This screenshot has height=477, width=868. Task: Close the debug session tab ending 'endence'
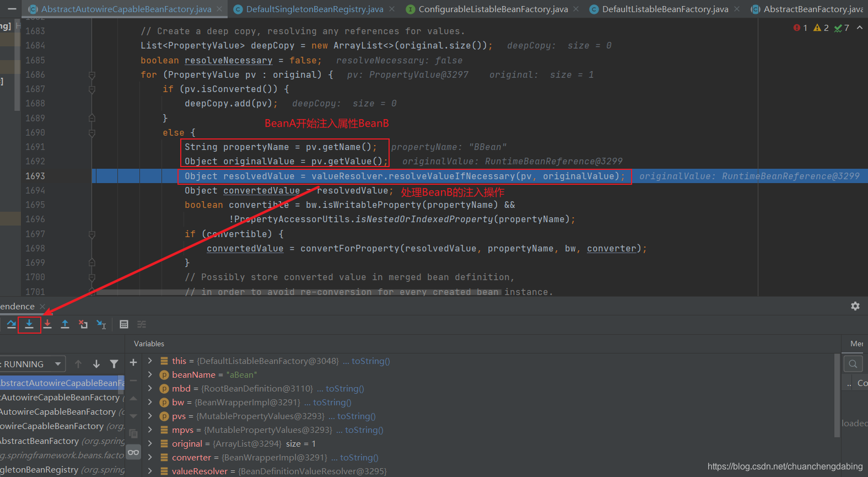coord(42,306)
